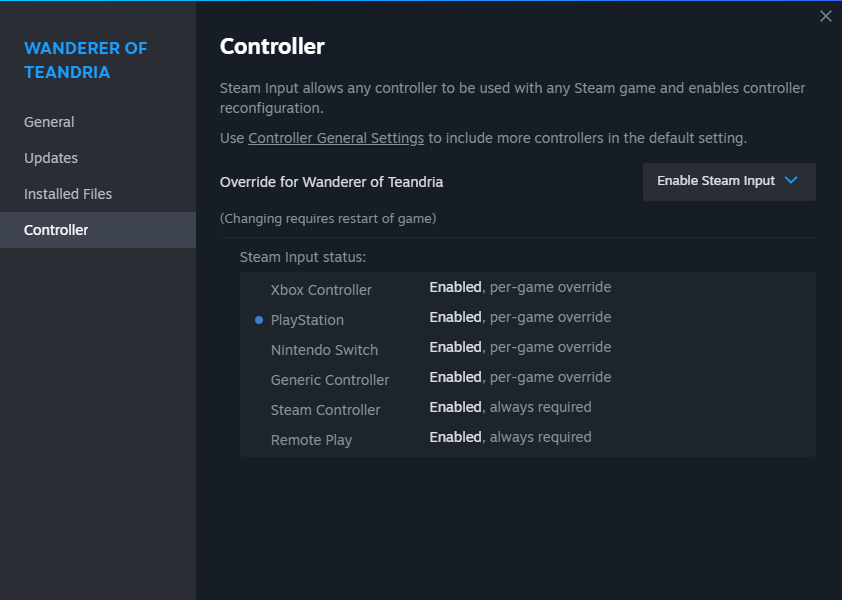Close the game properties window
The image size is (842, 600).
825,16
